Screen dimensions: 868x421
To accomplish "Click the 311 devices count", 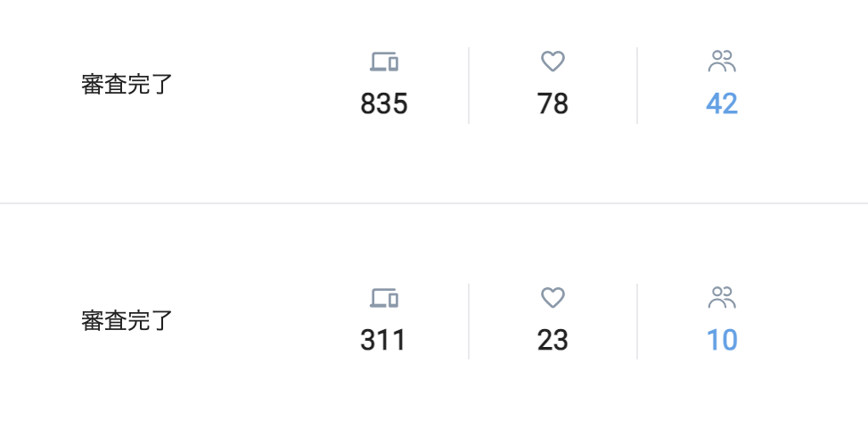I will pyautogui.click(x=383, y=340).
